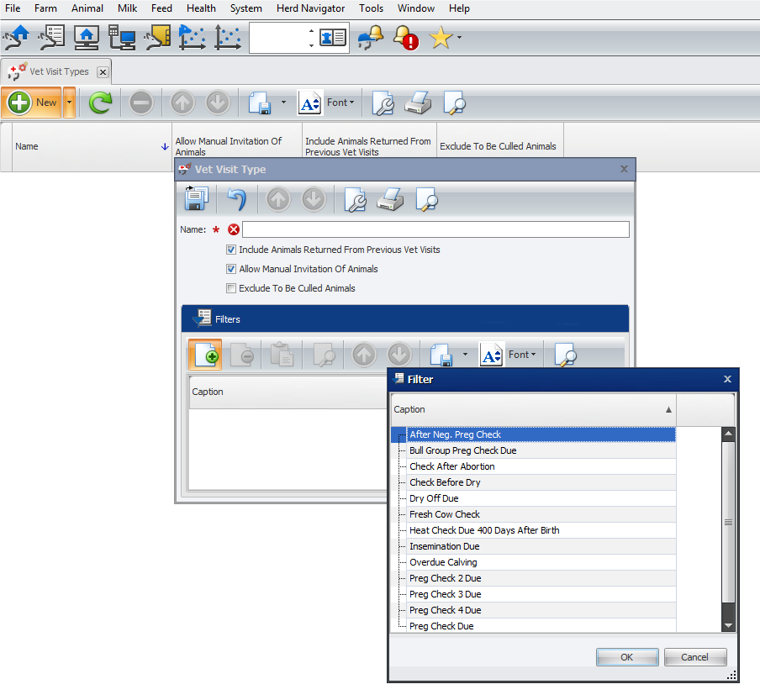Click the Export icon in Filters toolbar
Viewport: 760px width, 700px height.
pos(441,355)
